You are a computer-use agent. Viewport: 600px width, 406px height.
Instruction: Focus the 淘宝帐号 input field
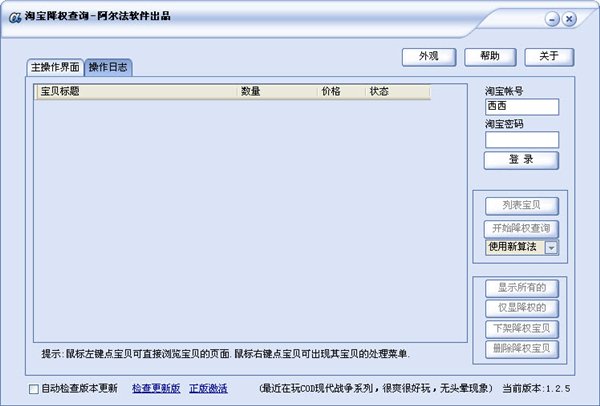[x=522, y=106]
